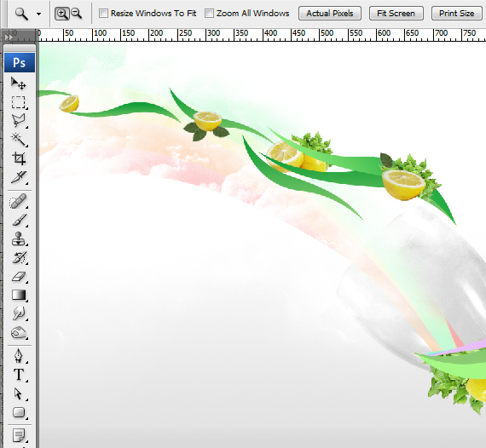This screenshot has width=486, height=448.
Task: Select the Eraser tool
Action: [18, 277]
